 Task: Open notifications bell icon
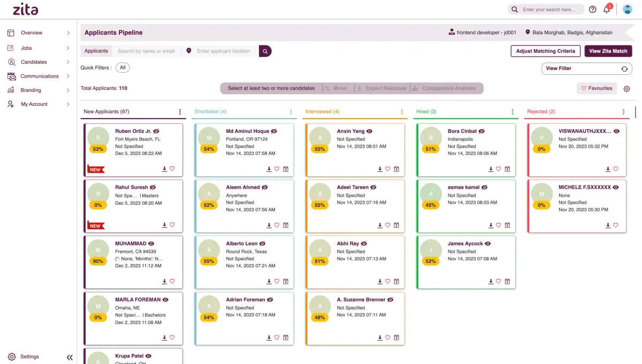[607, 9]
